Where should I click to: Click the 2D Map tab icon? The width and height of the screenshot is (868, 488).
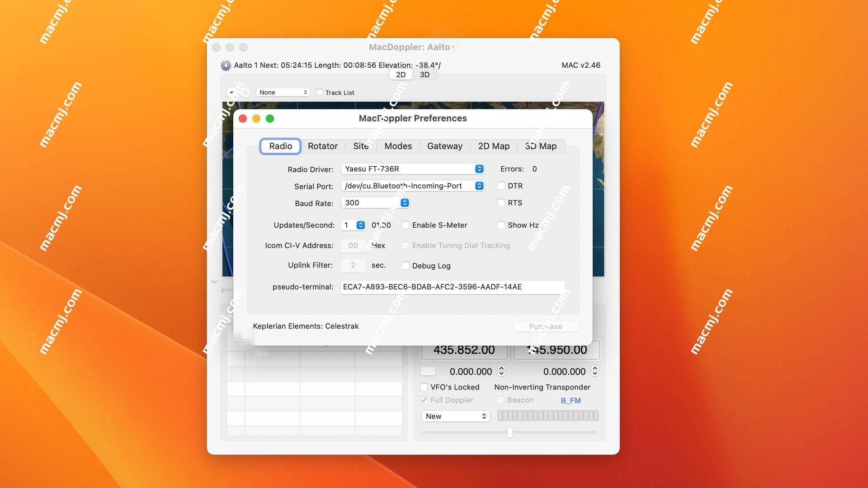tap(494, 146)
